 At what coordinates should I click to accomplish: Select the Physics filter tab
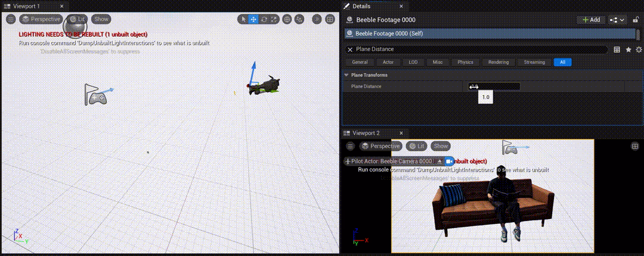pyautogui.click(x=465, y=62)
